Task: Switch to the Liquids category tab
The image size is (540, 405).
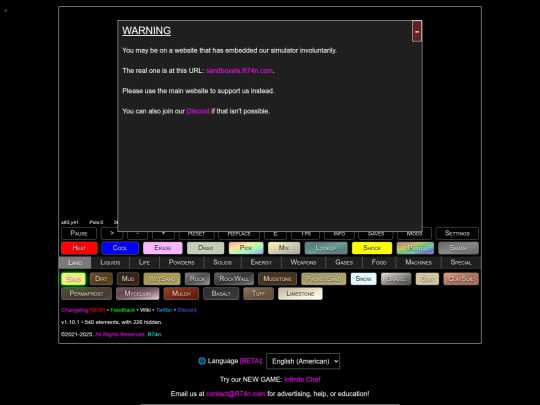Action: point(110,262)
